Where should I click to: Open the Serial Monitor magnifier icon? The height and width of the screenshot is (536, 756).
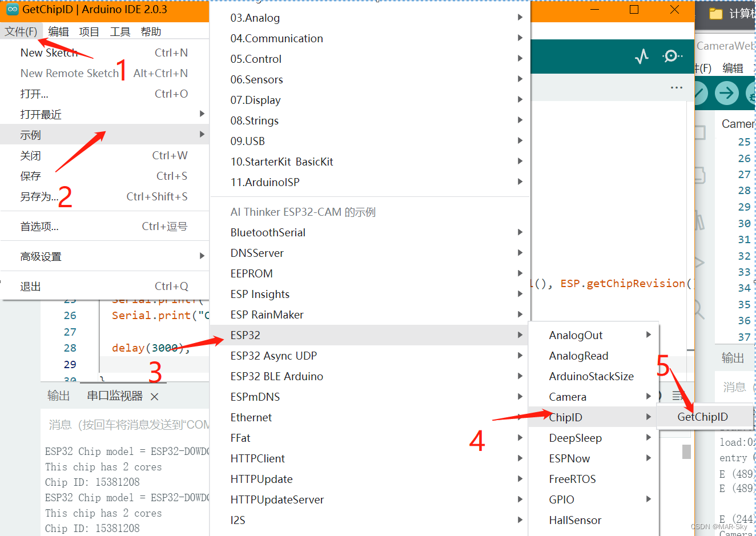672,56
